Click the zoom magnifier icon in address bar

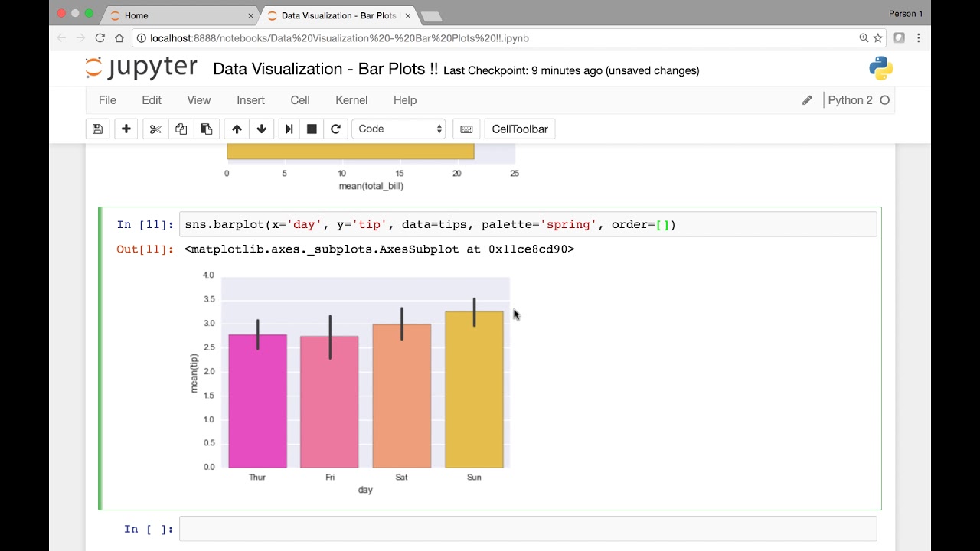click(864, 37)
